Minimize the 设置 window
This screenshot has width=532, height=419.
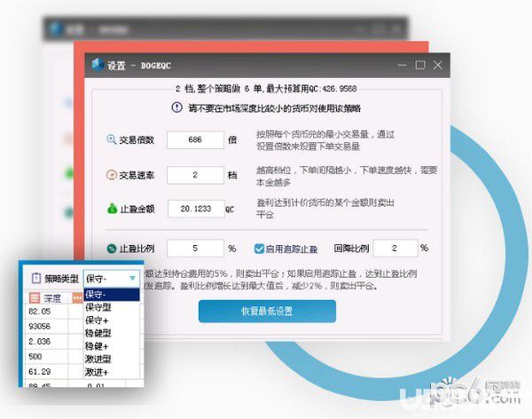(x=402, y=65)
